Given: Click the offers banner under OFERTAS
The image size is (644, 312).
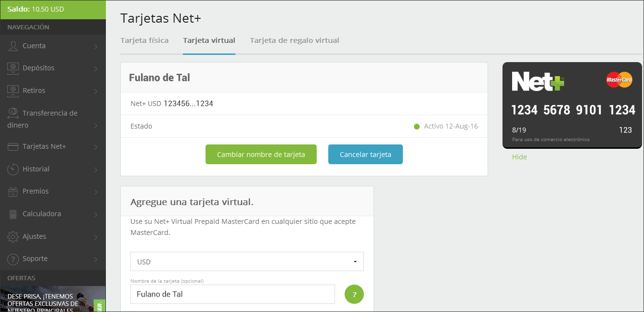Looking at the screenshot, I should click(53, 299).
